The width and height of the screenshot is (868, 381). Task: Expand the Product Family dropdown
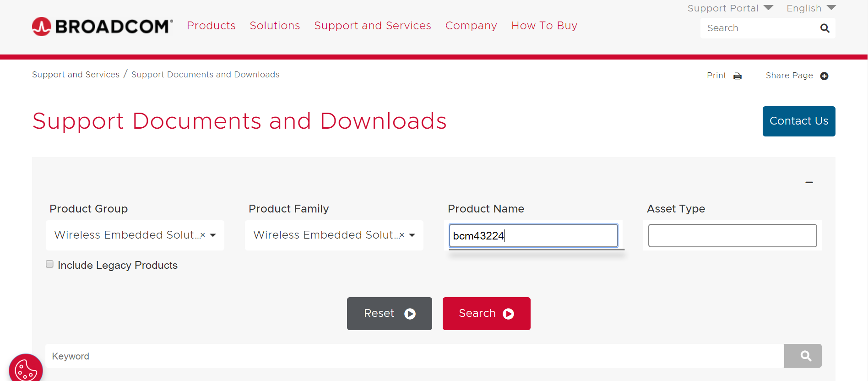412,235
